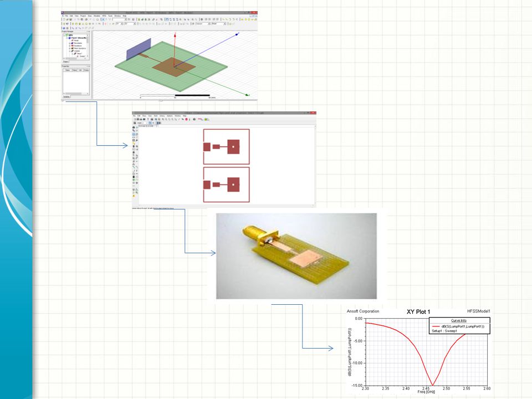Image resolution: width=532 pixels, height=399 pixels.
Task: Open Options menu in the Eagle board window
Action: point(170,116)
